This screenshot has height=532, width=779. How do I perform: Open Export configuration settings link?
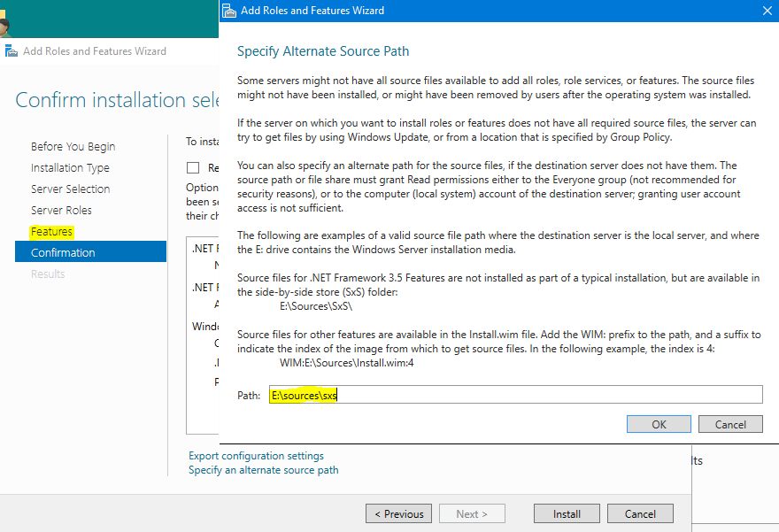256,456
